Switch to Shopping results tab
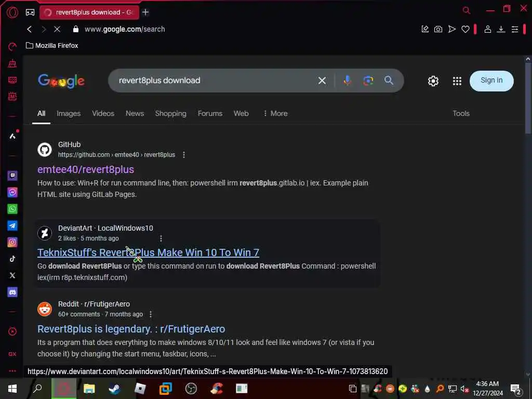Image resolution: width=532 pixels, height=399 pixels. (170, 114)
